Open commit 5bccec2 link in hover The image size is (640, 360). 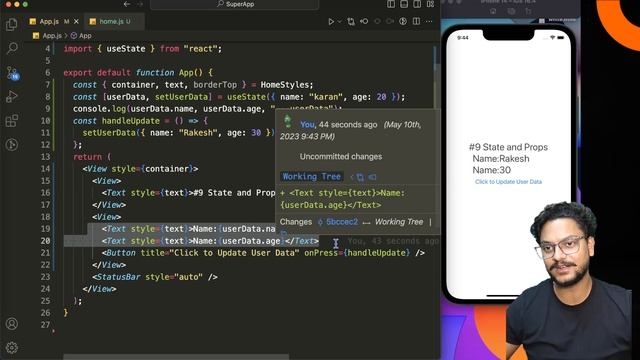[x=339, y=222]
